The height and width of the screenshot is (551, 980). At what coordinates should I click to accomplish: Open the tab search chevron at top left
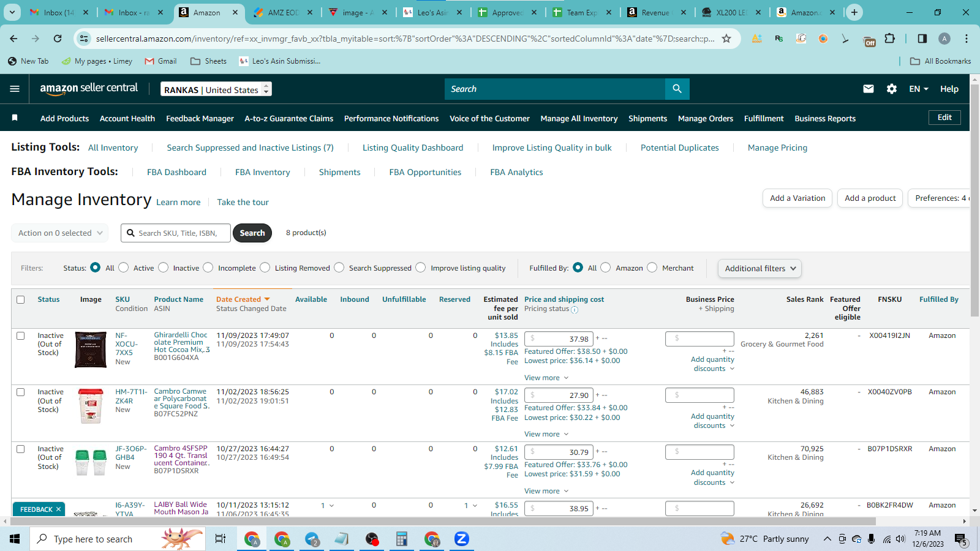(x=12, y=12)
